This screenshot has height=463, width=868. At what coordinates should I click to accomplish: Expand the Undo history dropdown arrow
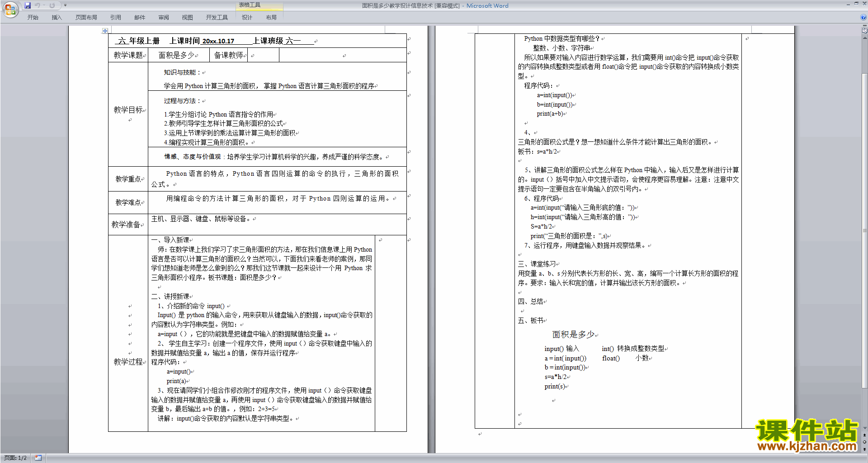coord(44,5)
